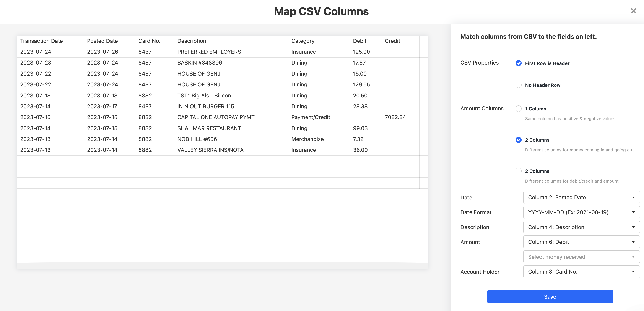The width and height of the screenshot is (644, 311).
Task: Click the Credit column header
Action: click(400, 41)
